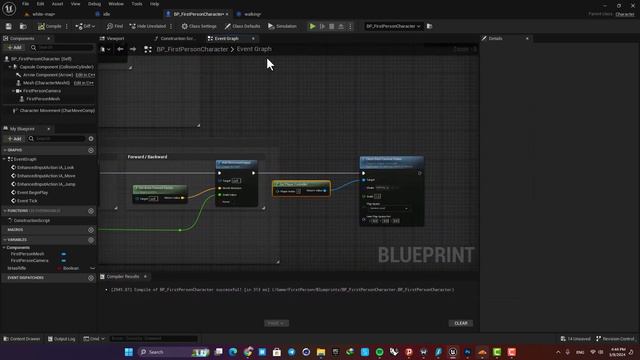The height and width of the screenshot is (360, 640).
Task: Add new graph with the GRAPHS plus button
Action: [x=91, y=150]
